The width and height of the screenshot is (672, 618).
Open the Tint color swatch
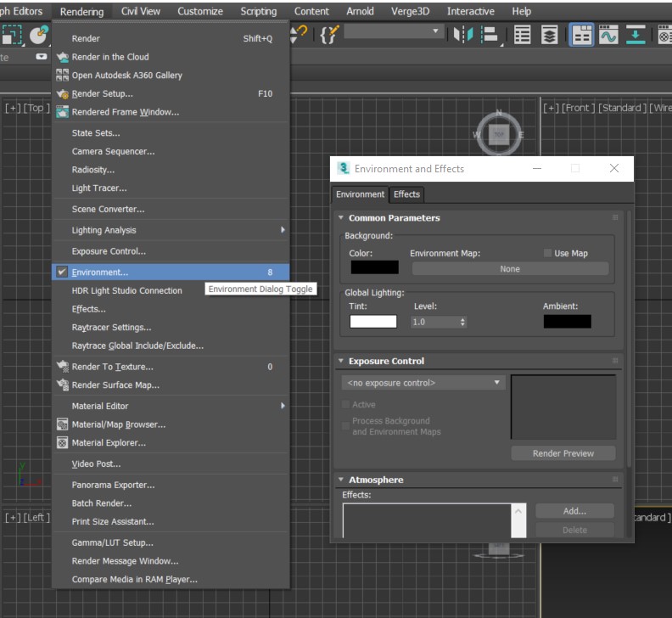click(372, 321)
